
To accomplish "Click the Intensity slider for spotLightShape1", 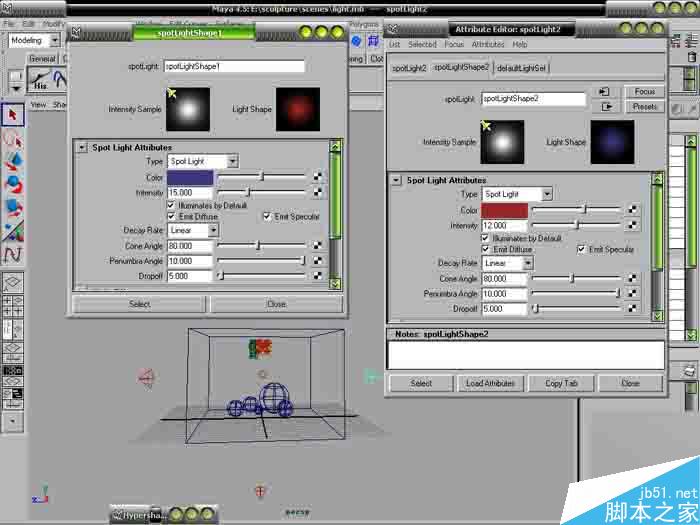I will (x=261, y=192).
